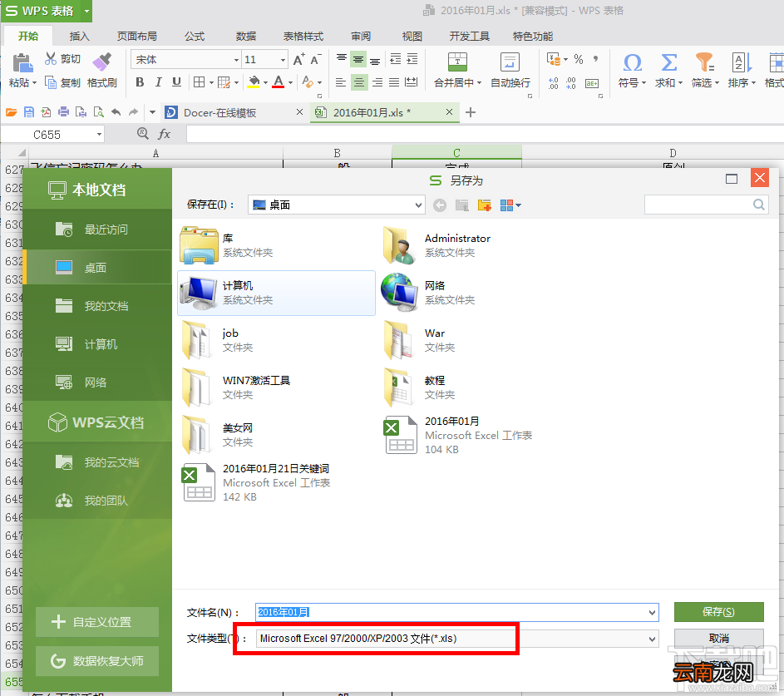Click the AutoSum Sigma icon 求和
The height and width of the screenshot is (696, 784).
[669, 62]
